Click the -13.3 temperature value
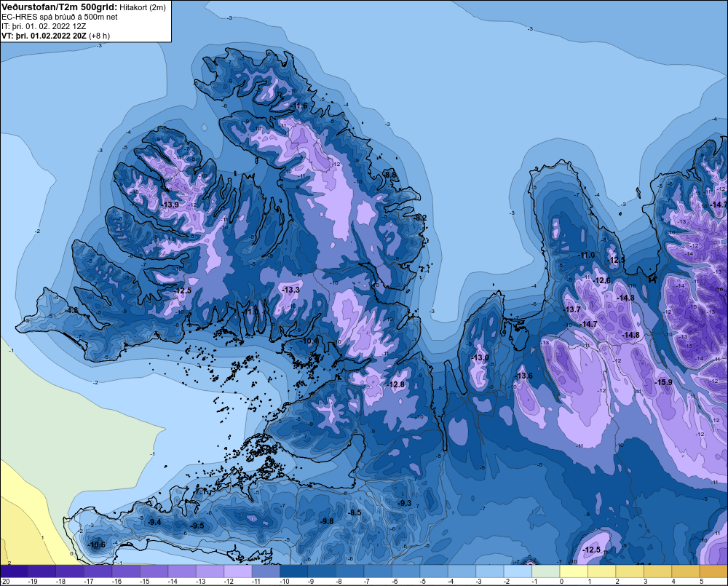Viewport: 728px width, 586px height. (290, 290)
